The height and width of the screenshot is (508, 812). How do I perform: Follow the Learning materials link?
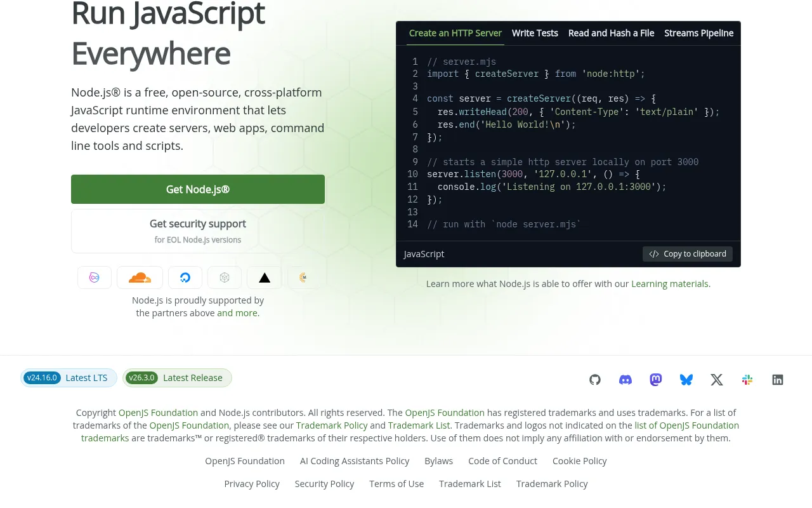coord(670,284)
